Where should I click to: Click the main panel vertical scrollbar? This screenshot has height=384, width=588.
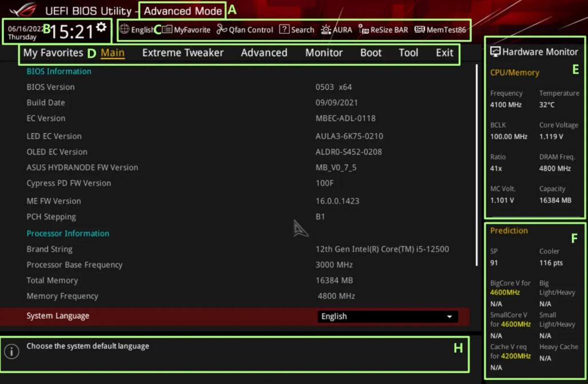[x=477, y=165]
